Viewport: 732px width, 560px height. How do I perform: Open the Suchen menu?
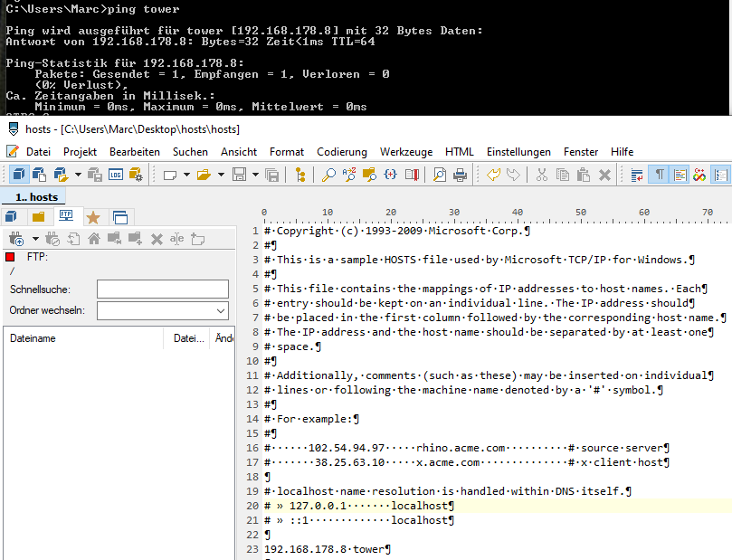click(x=190, y=152)
